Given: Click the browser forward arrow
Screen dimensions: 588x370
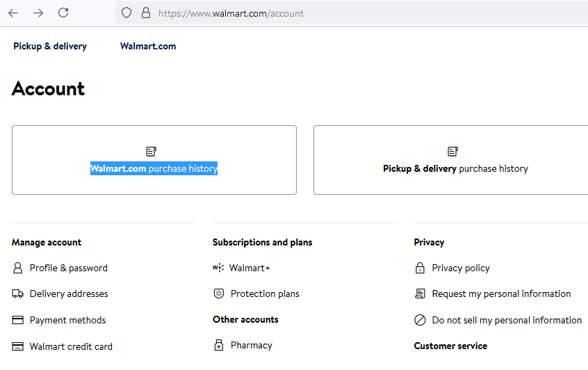Looking at the screenshot, I should pos(38,13).
